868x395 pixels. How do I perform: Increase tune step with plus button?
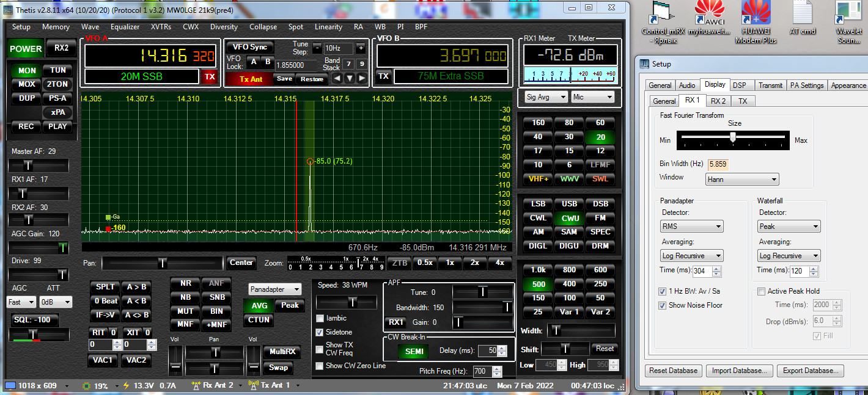point(361,48)
